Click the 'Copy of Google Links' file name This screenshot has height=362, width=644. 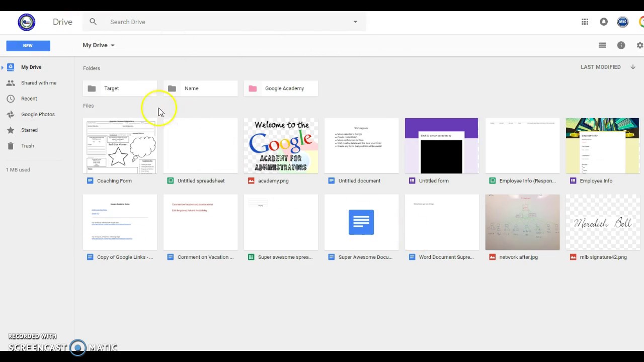point(125,257)
